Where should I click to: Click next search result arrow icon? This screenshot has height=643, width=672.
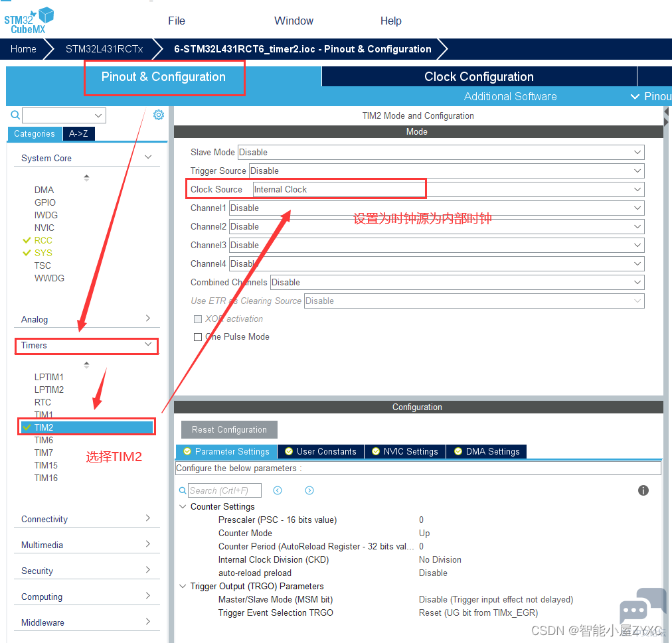pyautogui.click(x=309, y=490)
